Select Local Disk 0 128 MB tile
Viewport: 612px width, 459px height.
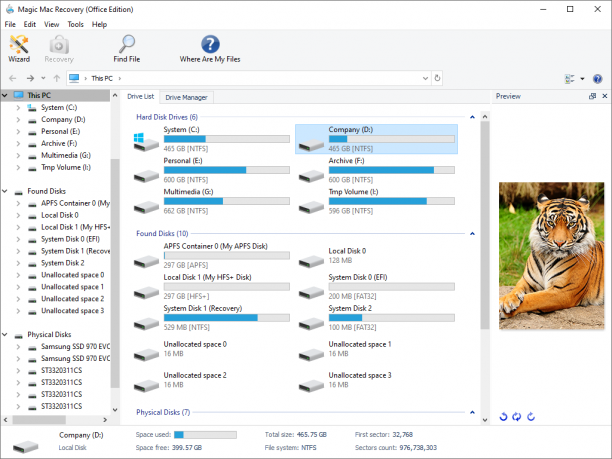point(376,256)
